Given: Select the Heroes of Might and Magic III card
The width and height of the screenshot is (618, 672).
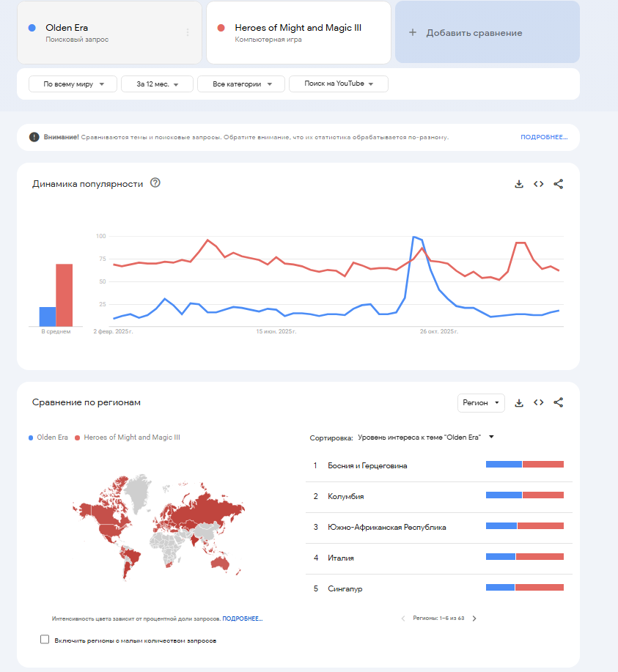Looking at the screenshot, I should point(298,32).
